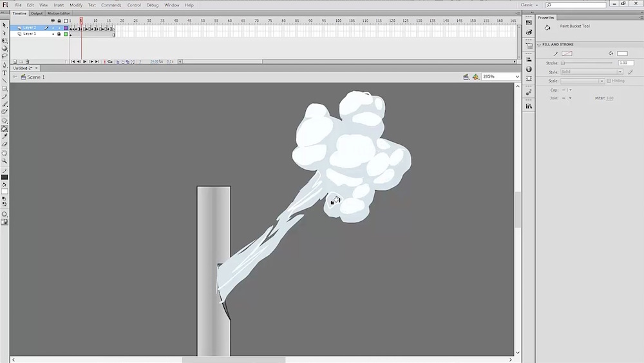This screenshot has width=644, height=363.
Task: Enable the stroke Hinting checkbox
Action: tap(609, 81)
